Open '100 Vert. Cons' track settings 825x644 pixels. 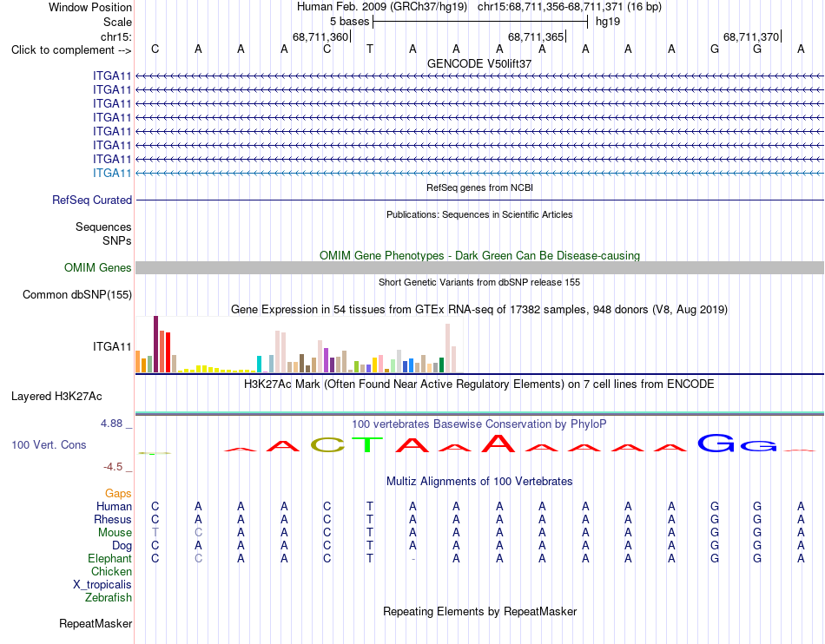[49, 444]
